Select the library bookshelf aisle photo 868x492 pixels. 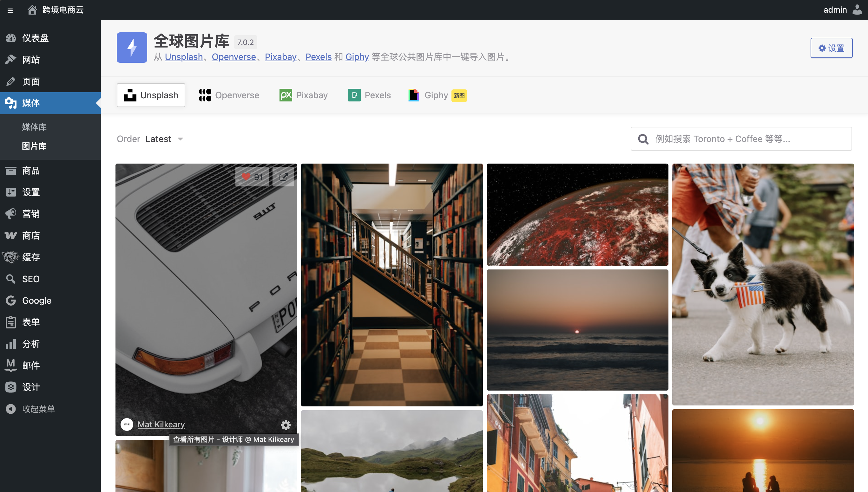(392, 285)
